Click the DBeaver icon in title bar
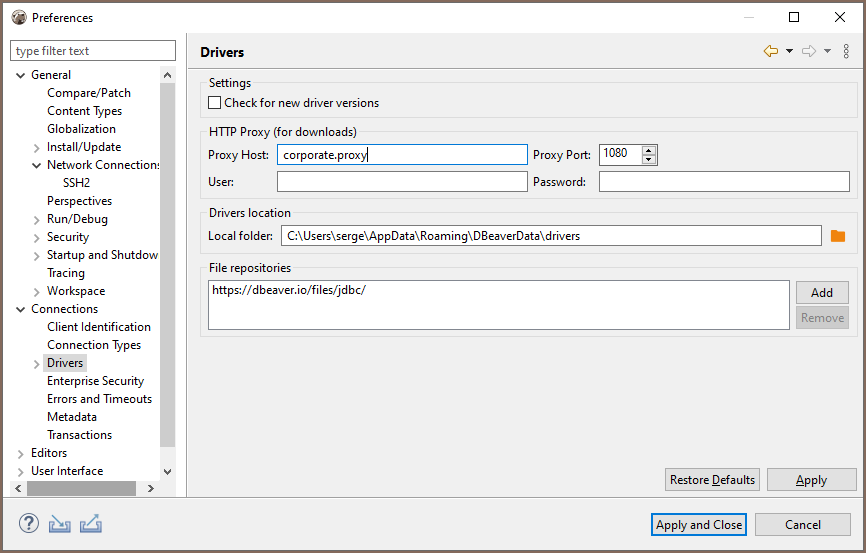This screenshot has width=866, height=553. click(18, 17)
